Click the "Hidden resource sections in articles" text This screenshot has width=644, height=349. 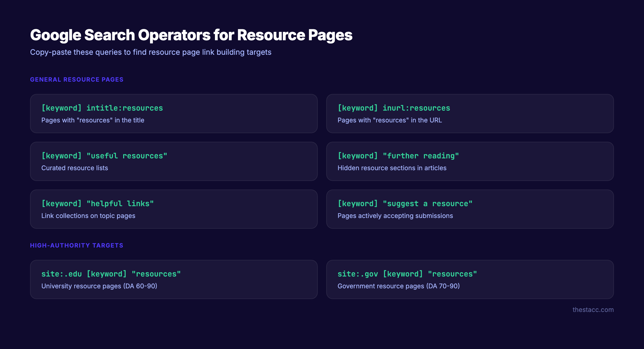[392, 168]
